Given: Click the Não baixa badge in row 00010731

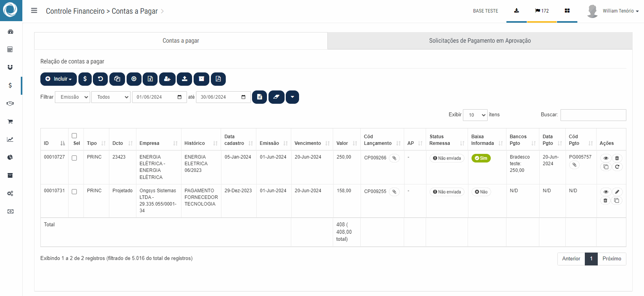Looking at the screenshot, I should (481, 192).
